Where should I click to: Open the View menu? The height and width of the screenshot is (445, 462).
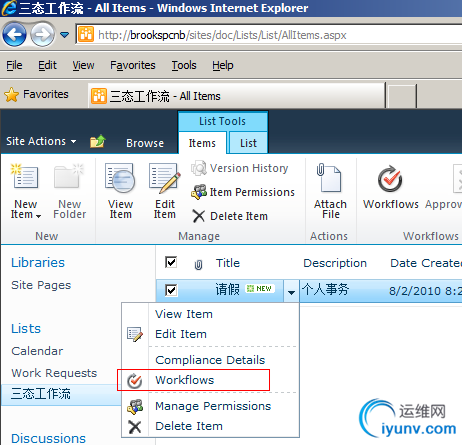coord(83,65)
